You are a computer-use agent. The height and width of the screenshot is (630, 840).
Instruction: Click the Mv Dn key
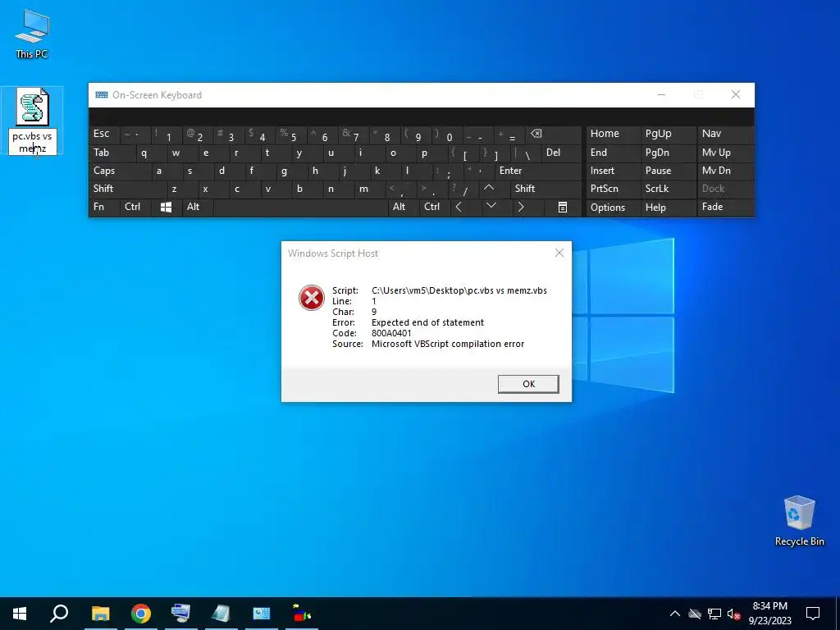(725, 171)
